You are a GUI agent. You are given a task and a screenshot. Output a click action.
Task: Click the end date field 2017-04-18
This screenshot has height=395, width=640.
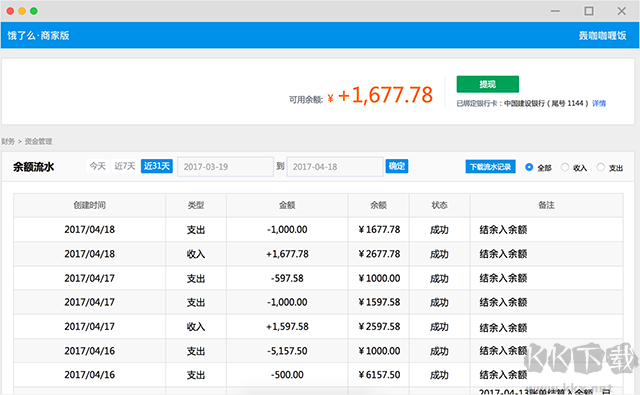pyautogui.click(x=335, y=167)
